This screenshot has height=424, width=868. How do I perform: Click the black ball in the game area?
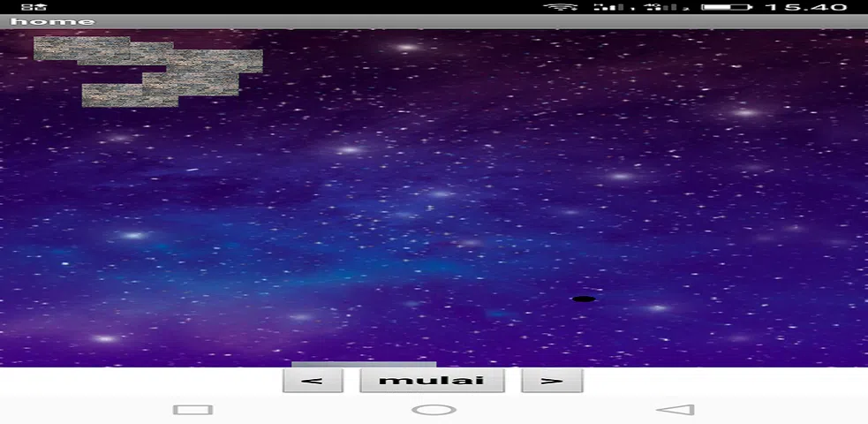[584, 299]
